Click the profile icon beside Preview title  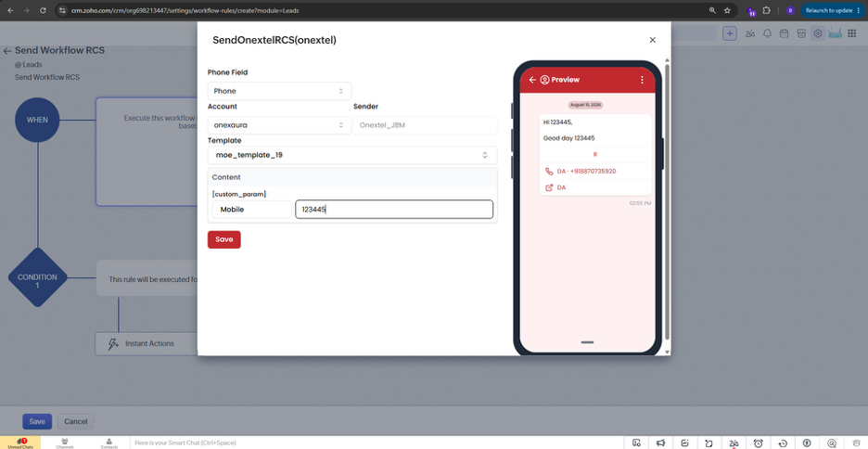pyautogui.click(x=544, y=80)
